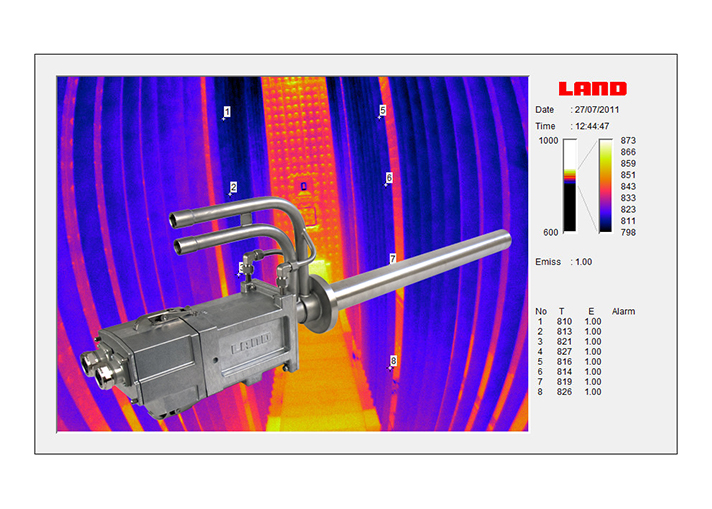Click the expanded palette bar from 798 to 873
Image resolution: width=712 pixels, height=509 pixels.
pyautogui.click(x=605, y=186)
